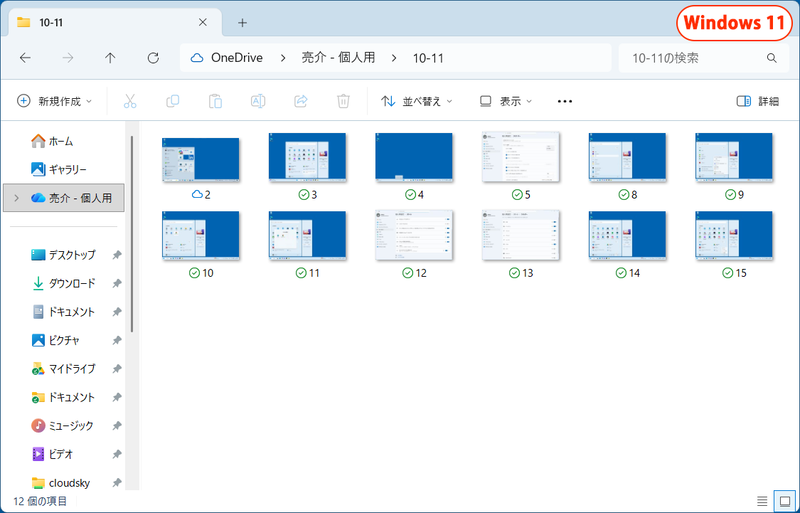
Task: Expand 亮介 - 個人用 tree node
Action: pyautogui.click(x=16, y=198)
